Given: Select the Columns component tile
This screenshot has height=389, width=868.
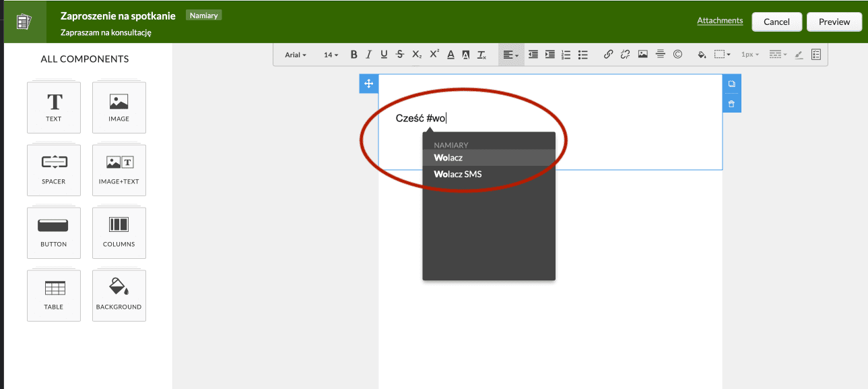Looking at the screenshot, I should coord(119,233).
